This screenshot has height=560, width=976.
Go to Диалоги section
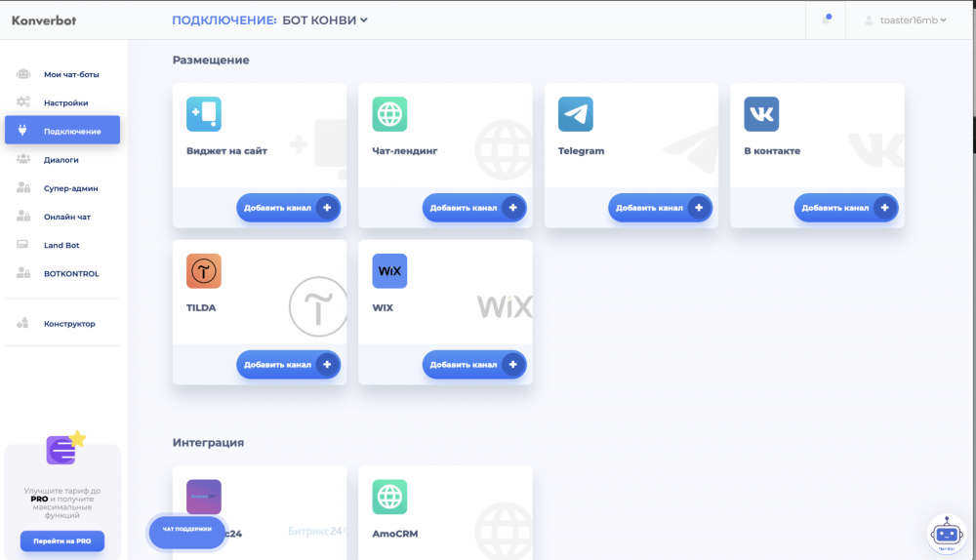click(62, 160)
